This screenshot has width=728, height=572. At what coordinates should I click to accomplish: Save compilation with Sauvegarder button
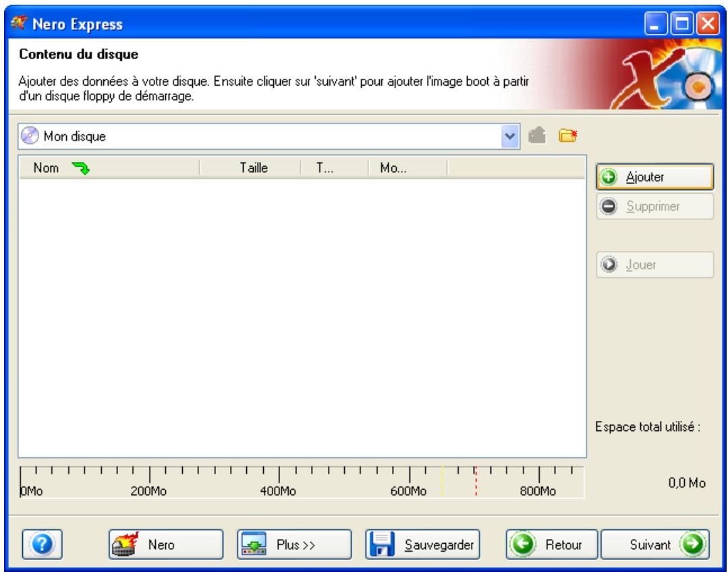422,544
